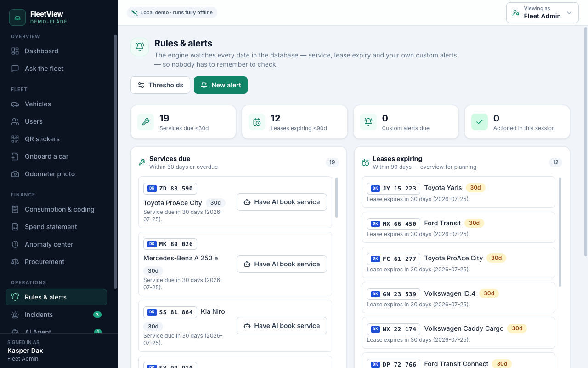The width and height of the screenshot is (588, 368).
Task: Click the Incidents siren icon
Action: tap(16, 315)
